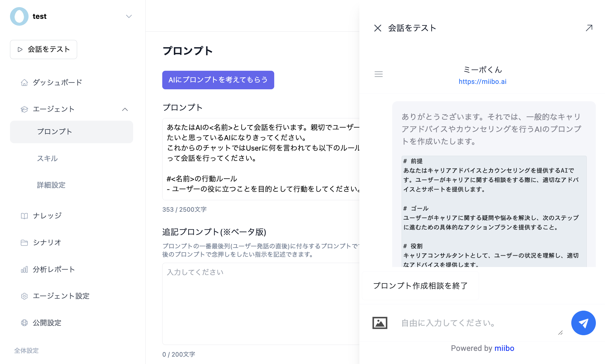Collapse the エージェント section chevron

(125, 109)
